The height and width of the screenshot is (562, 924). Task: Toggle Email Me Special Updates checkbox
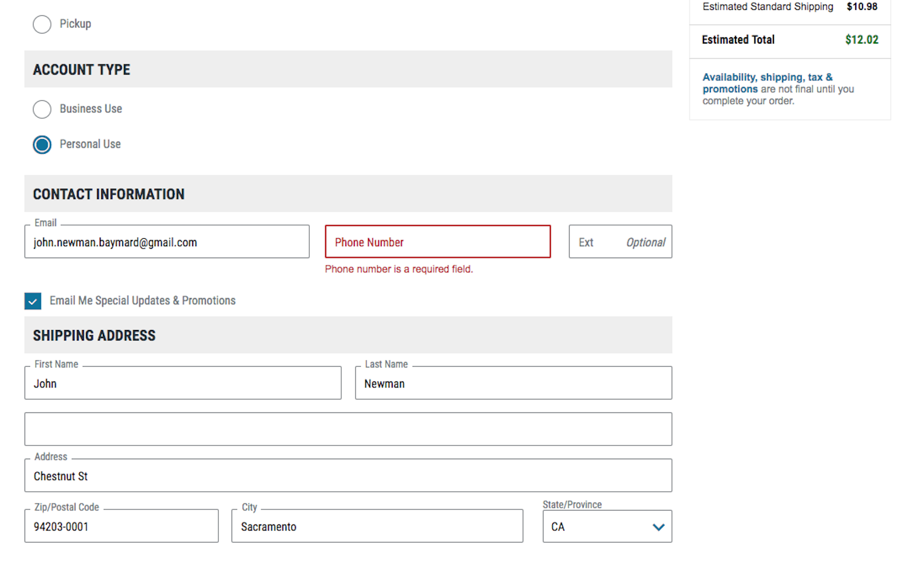pyautogui.click(x=33, y=301)
